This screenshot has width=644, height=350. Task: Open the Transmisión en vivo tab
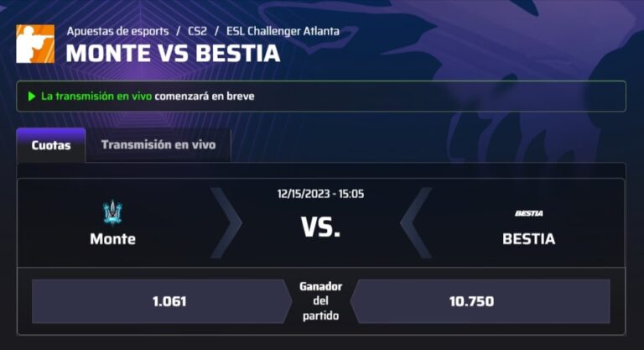158,144
